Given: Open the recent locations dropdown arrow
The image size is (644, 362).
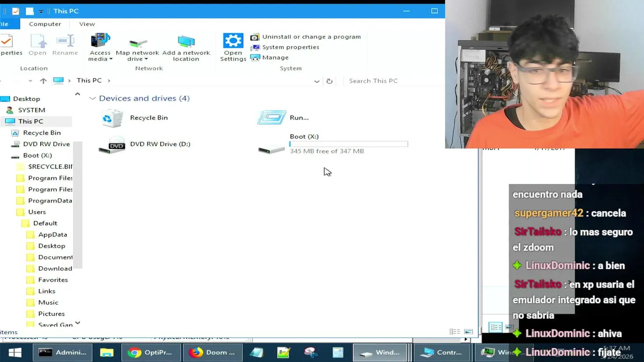Looking at the screenshot, I should [30, 81].
